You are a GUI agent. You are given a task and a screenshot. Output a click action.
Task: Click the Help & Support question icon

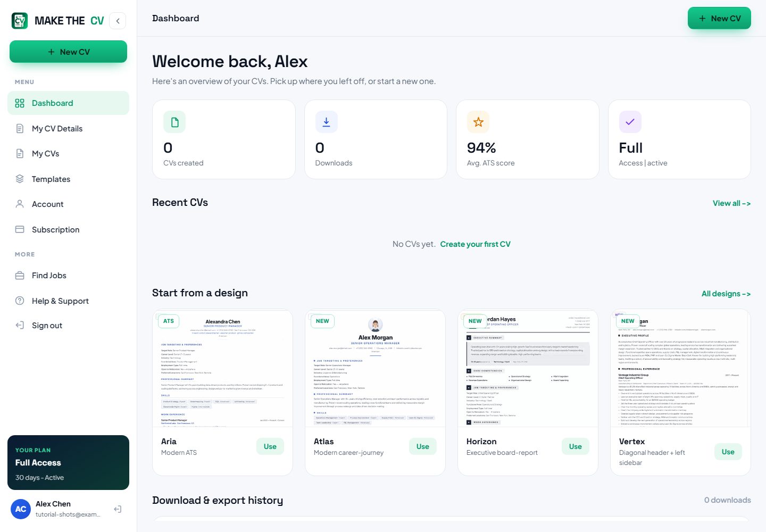20,301
